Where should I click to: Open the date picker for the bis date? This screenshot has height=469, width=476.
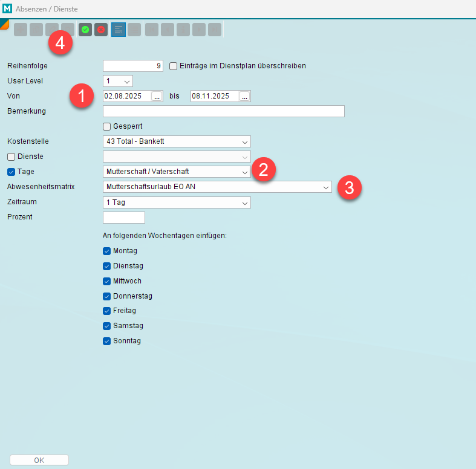[244, 96]
